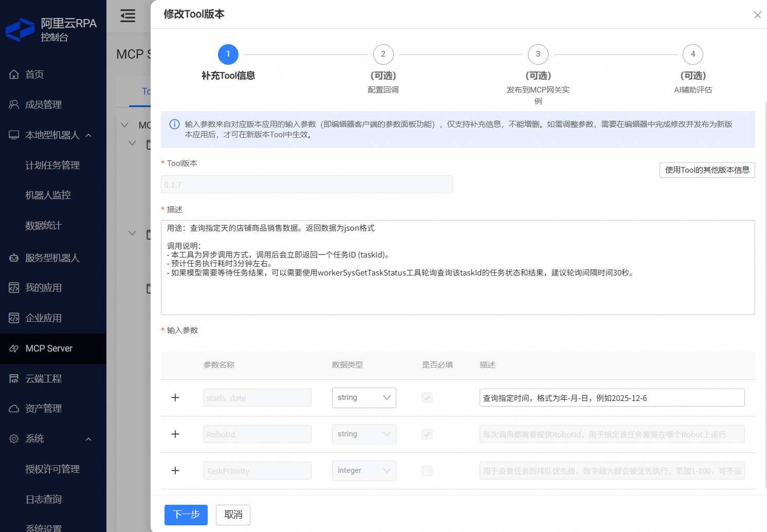
Task: Click the TaskPriority parameter name field
Action: (x=258, y=471)
